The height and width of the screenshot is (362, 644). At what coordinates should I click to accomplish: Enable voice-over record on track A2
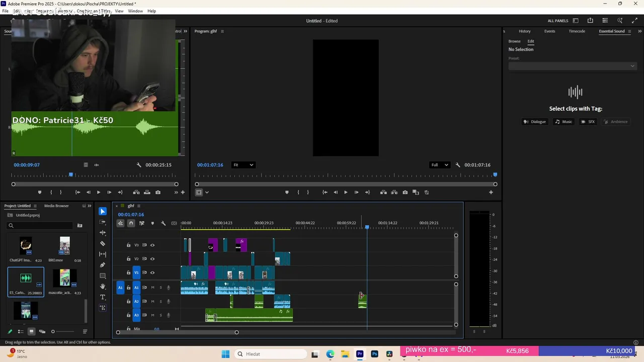coord(169,302)
